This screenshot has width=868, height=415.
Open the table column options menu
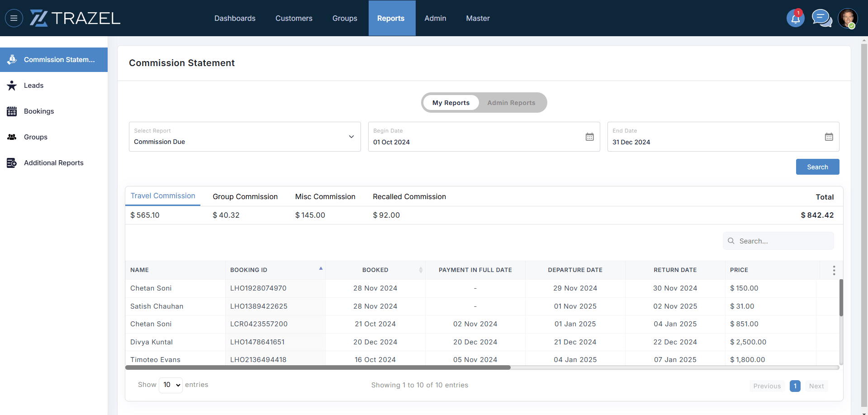pos(834,270)
